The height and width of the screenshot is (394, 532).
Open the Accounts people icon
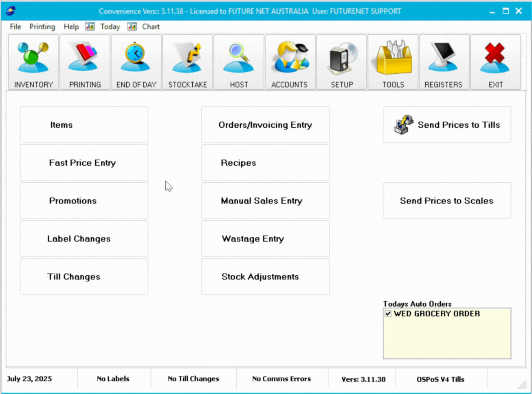[290, 62]
